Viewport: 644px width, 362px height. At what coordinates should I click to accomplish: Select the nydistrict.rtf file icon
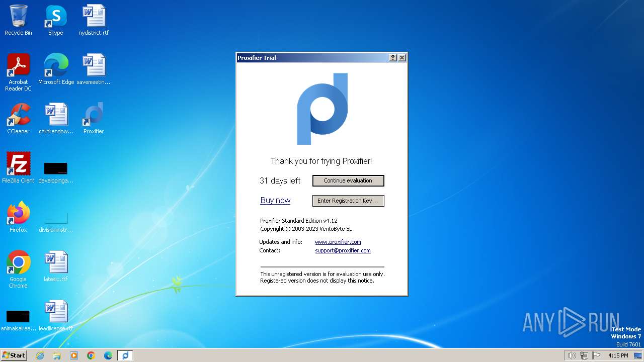click(x=94, y=21)
